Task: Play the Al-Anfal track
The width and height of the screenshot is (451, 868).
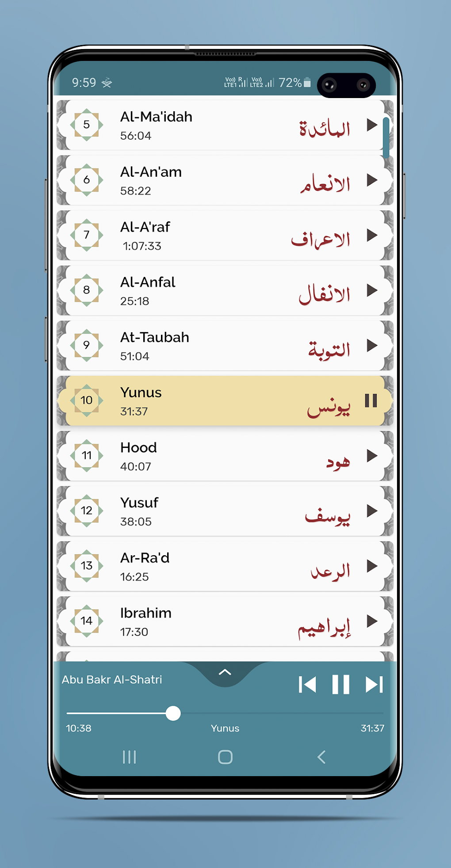Action: [372, 291]
